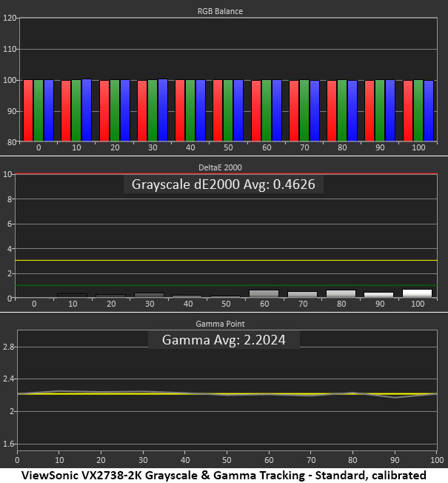This screenshot has height=483, width=448.
Task: Click the green bar at 0 in RGB Balance
Action: pyautogui.click(x=39, y=110)
